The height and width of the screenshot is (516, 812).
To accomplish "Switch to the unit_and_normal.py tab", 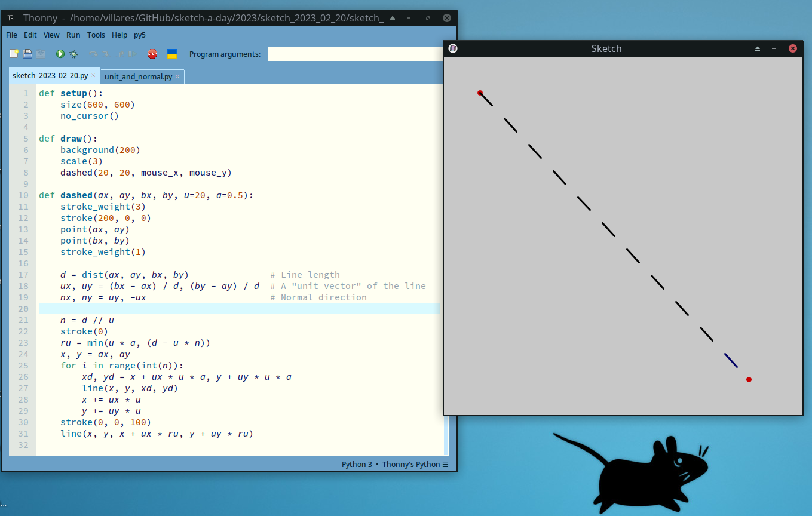I will [138, 76].
